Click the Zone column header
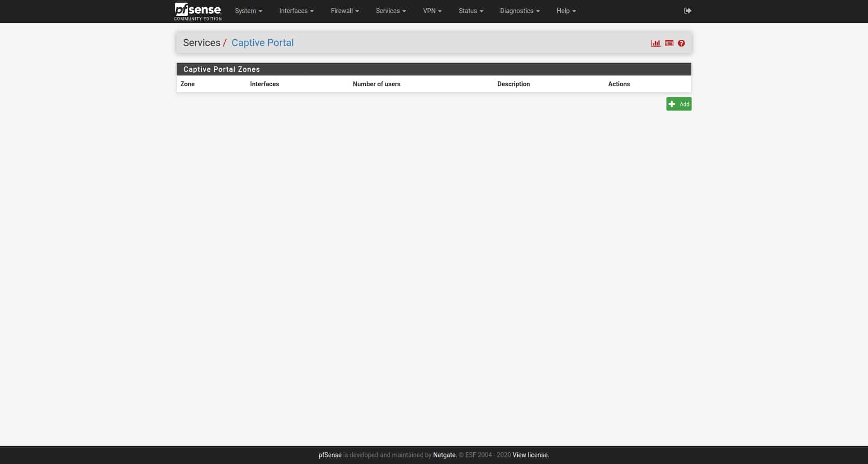868x464 pixels. (188, 84)
